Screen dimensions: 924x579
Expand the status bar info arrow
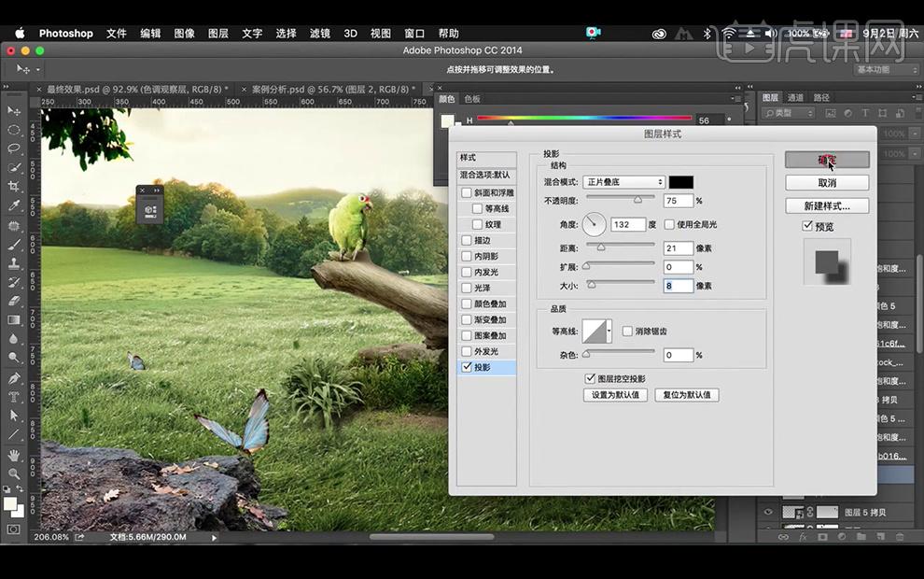pyautogui.click(x=214, y=537)
